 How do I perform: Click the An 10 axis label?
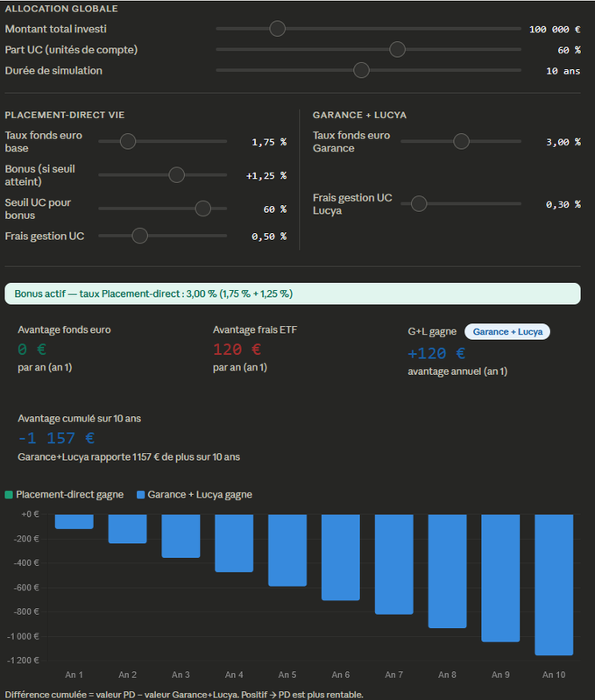[554, 675]
